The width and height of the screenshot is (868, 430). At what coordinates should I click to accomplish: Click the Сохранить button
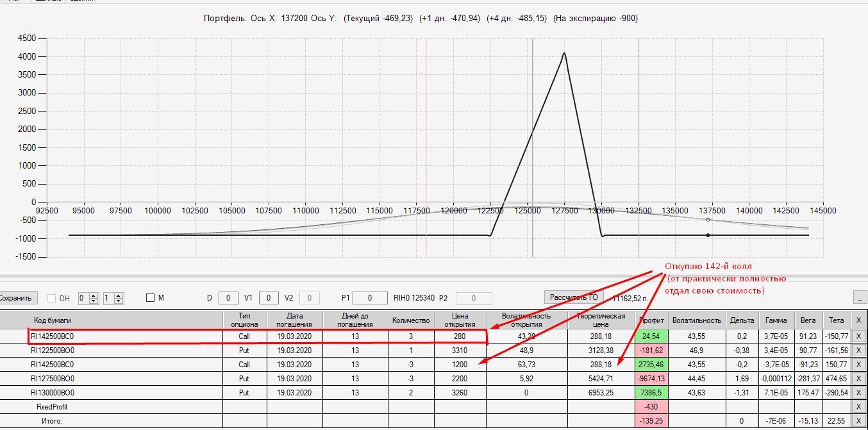click(x=19, y=298)
